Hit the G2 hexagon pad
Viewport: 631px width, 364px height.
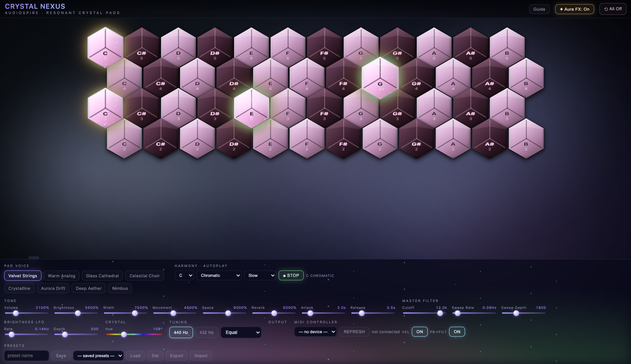tap(380, 138)
